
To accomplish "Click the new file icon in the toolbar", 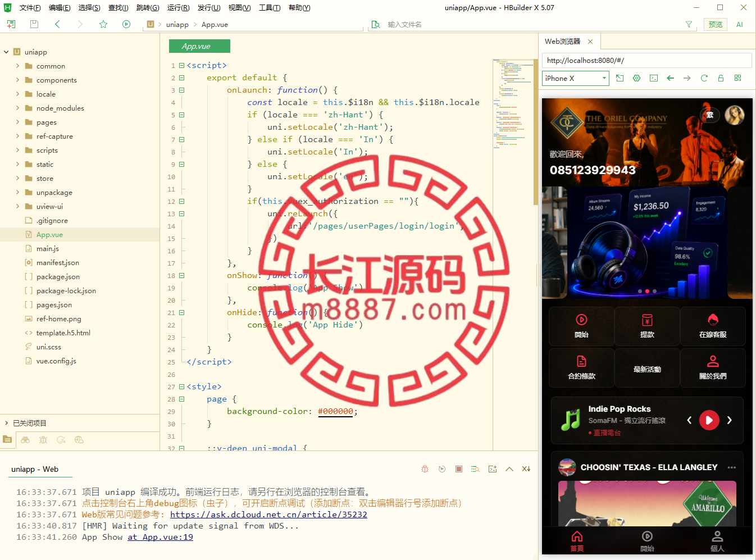I will [x=11, y=24].
